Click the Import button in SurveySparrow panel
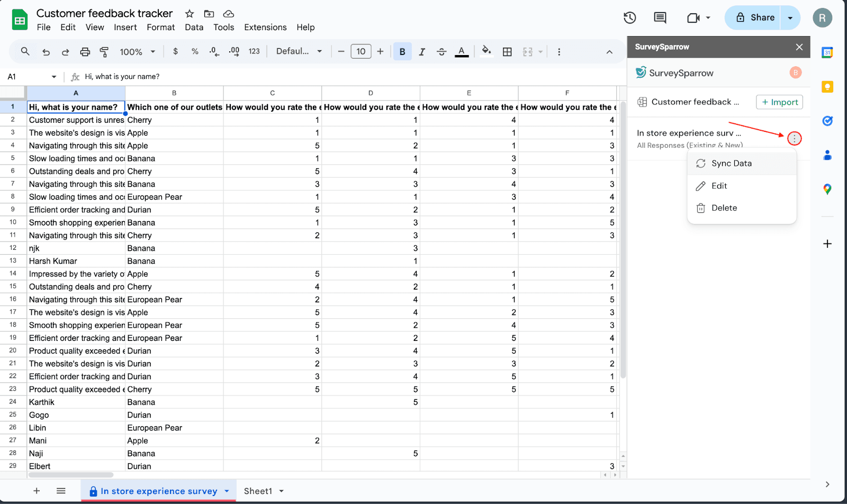Image resolution: width=847 pixels, height=504 pixels. point(779,102)
